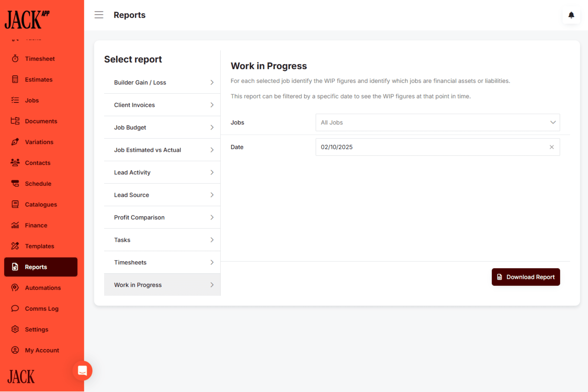Image resolution: width=588 pixels, height=392 pixels.
Task: Open the All Jobs dropdown
Action: pos(437,122)
